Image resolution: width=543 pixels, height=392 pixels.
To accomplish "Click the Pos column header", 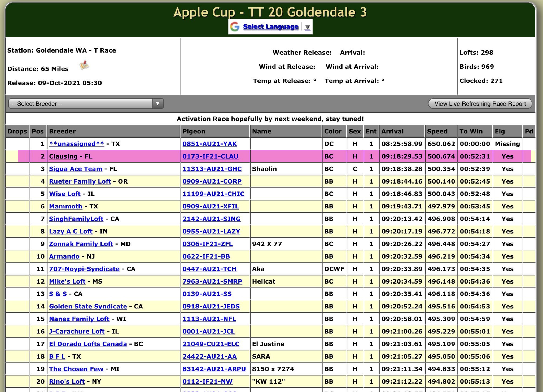I will click(38, 131).
